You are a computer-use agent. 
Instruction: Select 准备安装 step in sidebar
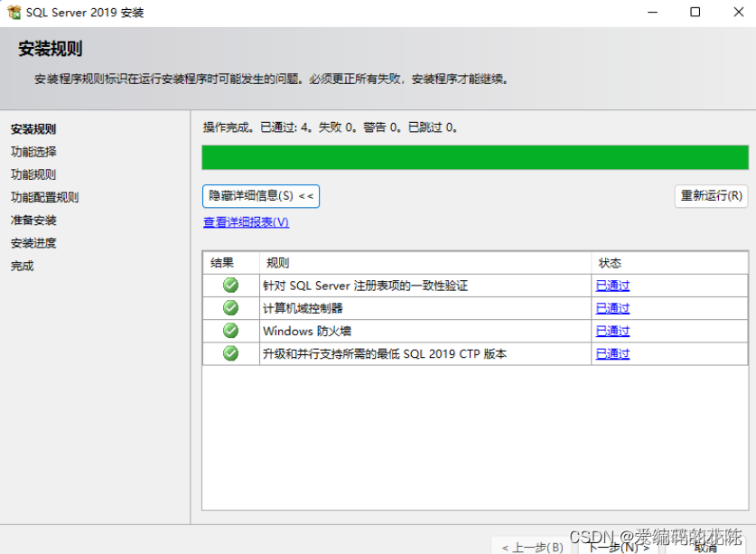[33, 220]
